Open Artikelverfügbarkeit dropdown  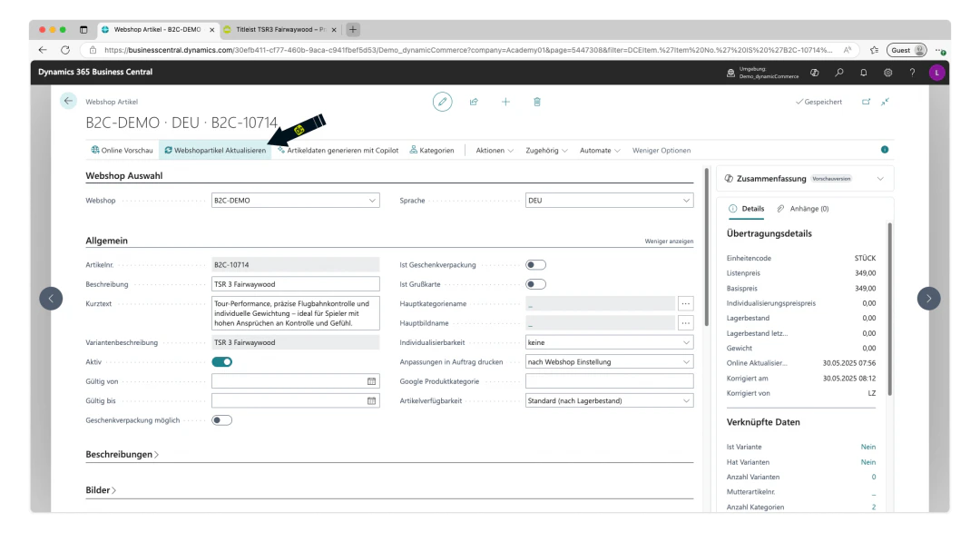coord(609,400)
